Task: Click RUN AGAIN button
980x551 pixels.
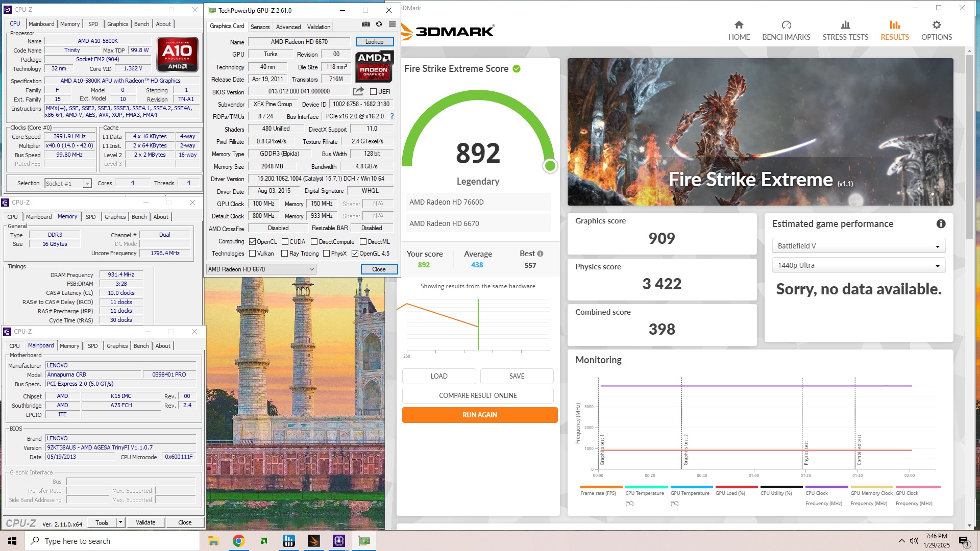Action: pyautogui.click(x=480, y=415)
